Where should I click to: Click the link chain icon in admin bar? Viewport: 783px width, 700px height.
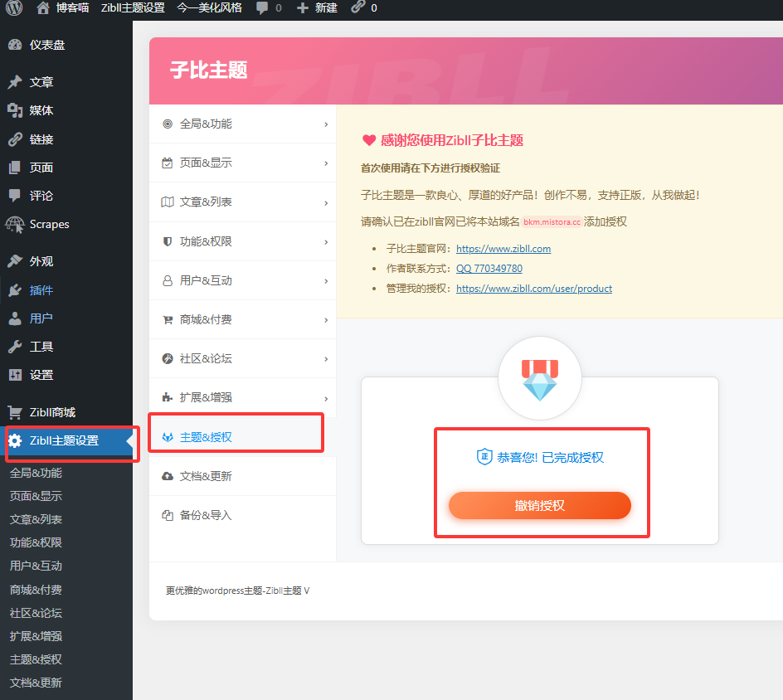[x=358, y=7]
